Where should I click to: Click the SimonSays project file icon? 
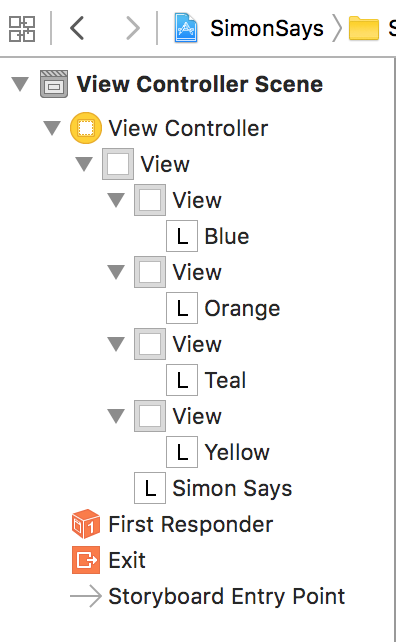(186, 28)
